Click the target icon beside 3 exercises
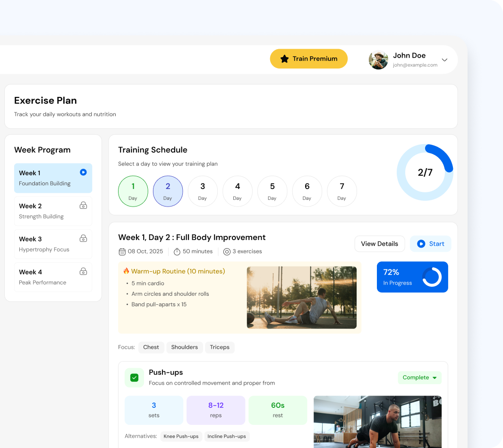 (x=227, y=251)
